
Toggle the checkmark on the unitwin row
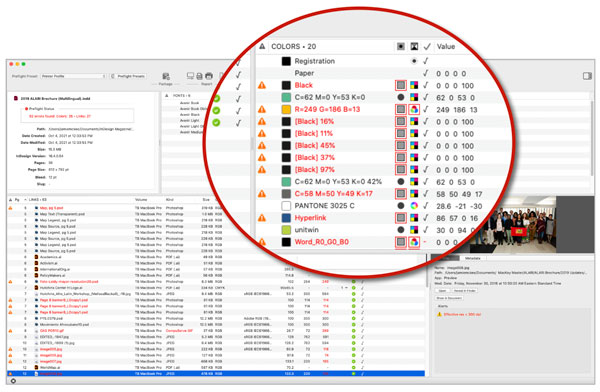426,230
